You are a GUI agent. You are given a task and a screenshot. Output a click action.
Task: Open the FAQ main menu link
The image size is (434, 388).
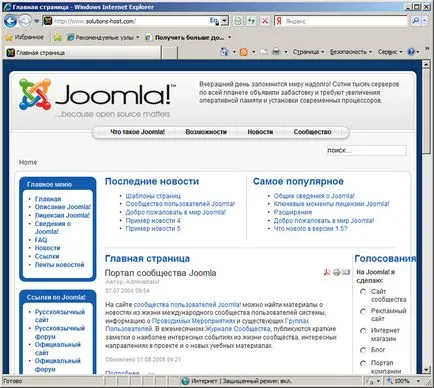pyautogui.click(x=41, y=240)
